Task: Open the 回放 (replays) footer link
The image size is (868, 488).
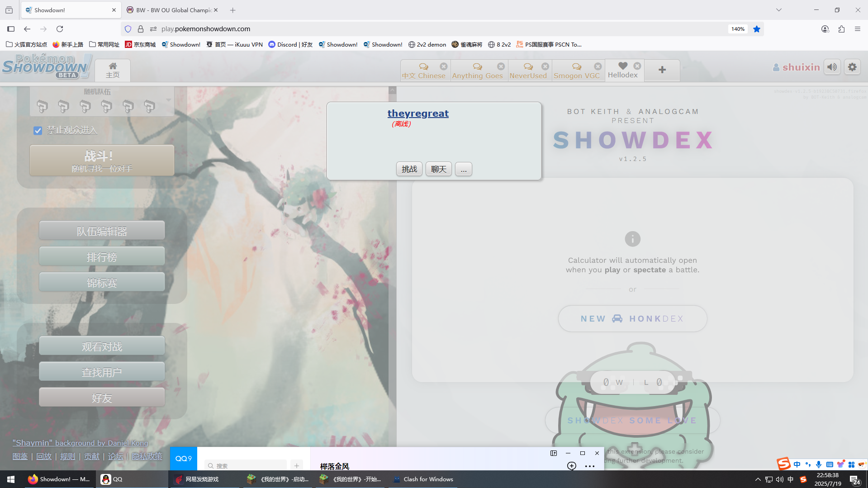Action: [x=44, y=456]
